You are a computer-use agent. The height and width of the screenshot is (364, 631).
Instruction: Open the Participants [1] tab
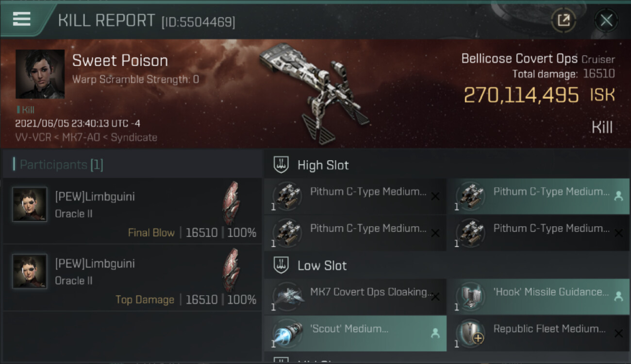click(x=58, y=165)
